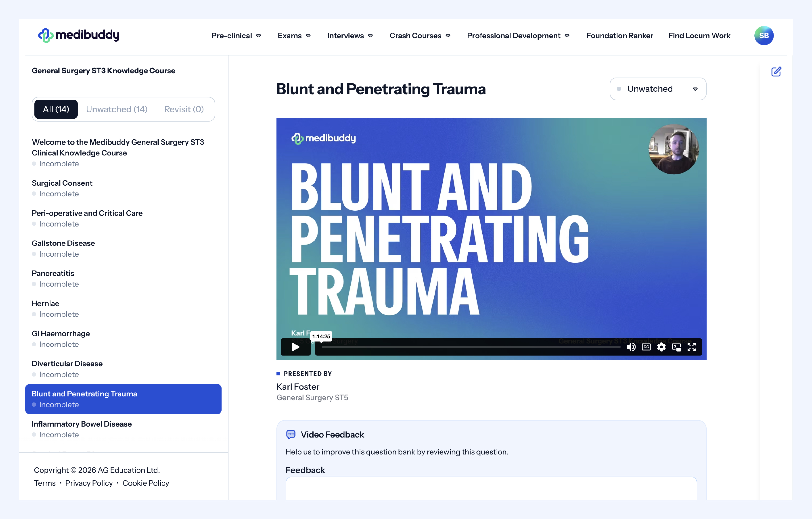Open the Privacy Policy link
Screen dimensions: 812x519
coord(89,483)
